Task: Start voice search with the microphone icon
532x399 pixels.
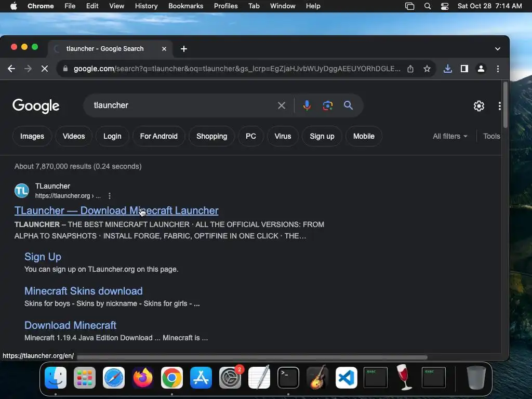Action: click(307, 105)
